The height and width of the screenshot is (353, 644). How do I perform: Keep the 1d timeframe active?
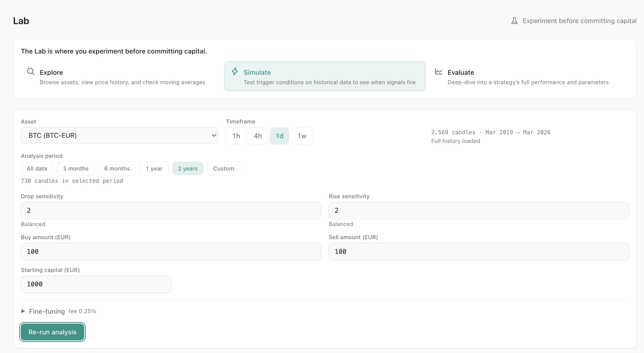(x=279, y=136)
